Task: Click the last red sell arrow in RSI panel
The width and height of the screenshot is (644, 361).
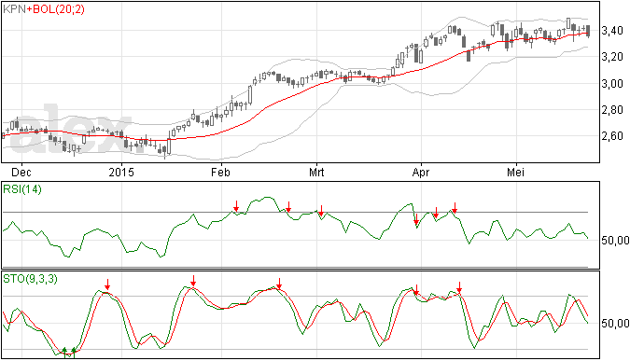Action: coord(455,208)
